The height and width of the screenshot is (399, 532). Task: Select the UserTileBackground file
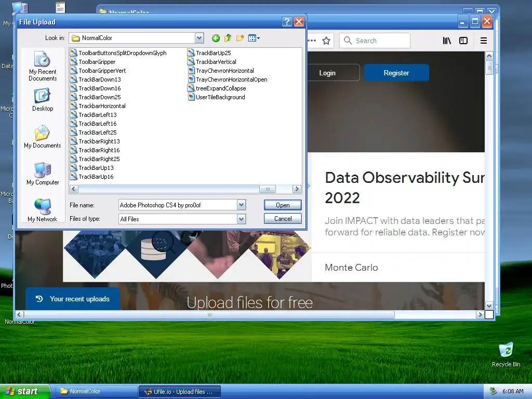pos(217,97)
